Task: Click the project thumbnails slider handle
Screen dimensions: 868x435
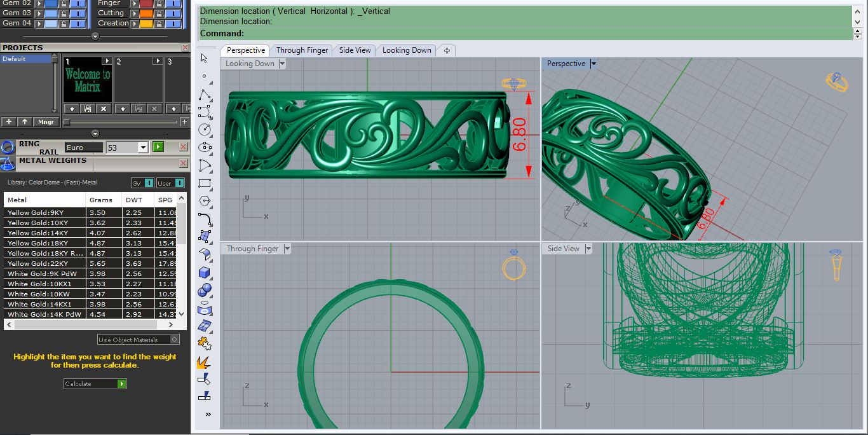Action: click(66, 121)
